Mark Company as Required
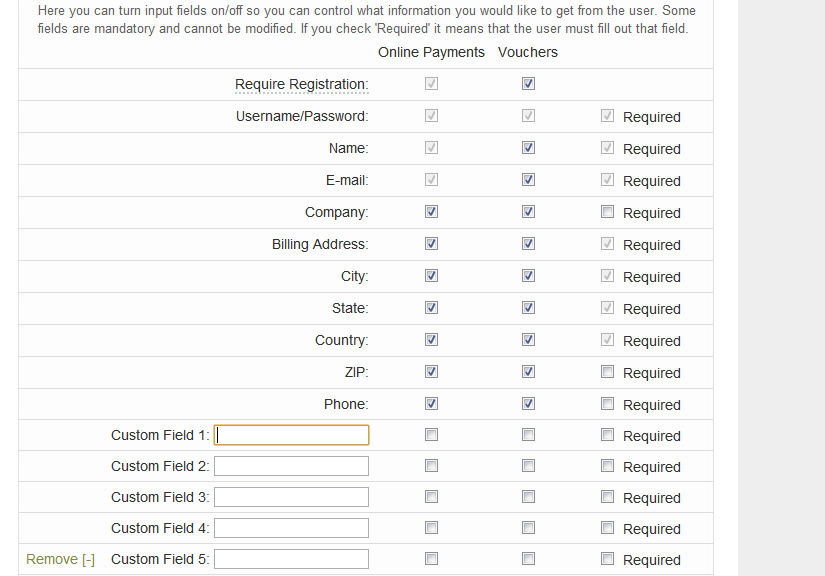Screen dimensions: 825x576 pos(607,212)
